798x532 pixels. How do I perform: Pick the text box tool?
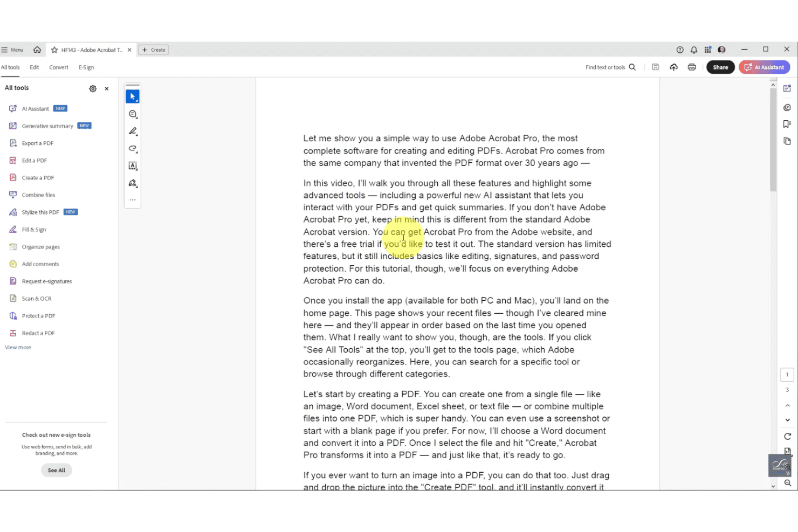tap(133, 166)
